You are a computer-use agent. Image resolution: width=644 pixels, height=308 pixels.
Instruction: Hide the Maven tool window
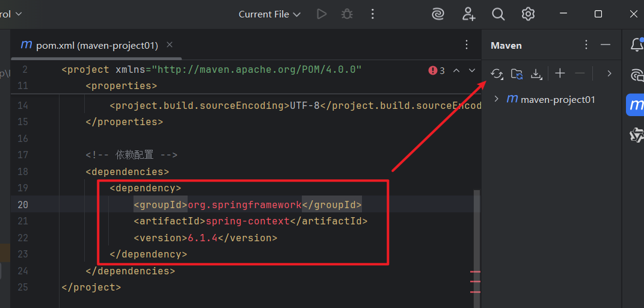click(606, 45)
